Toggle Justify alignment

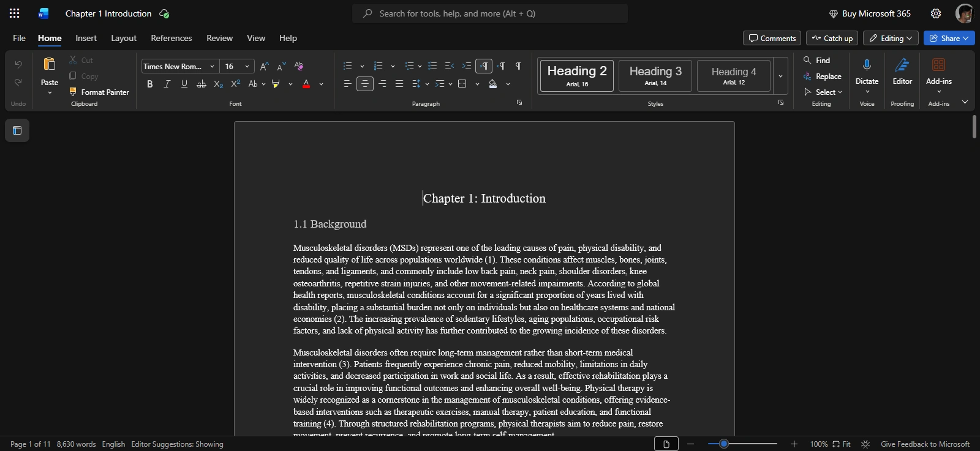click(399, 84)
